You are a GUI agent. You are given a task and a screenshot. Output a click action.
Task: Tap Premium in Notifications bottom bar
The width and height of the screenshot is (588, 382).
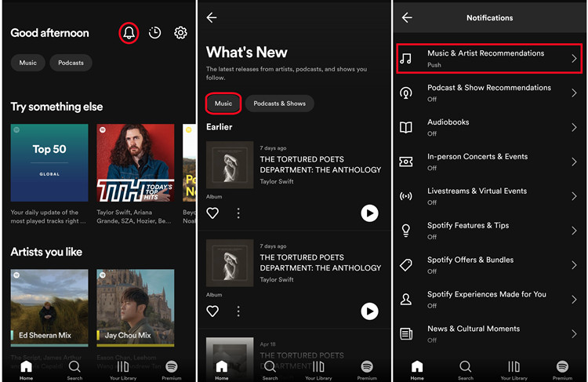(x=562, y=370)
